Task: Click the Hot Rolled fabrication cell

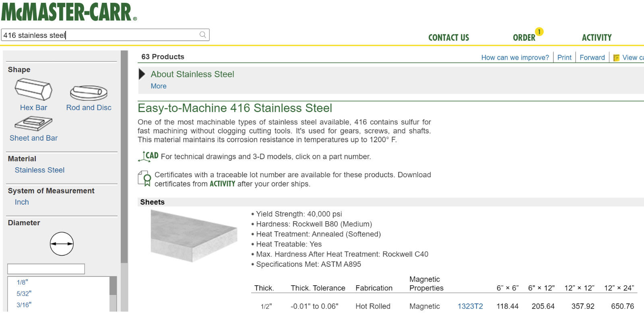Action: tap(373, 306)
